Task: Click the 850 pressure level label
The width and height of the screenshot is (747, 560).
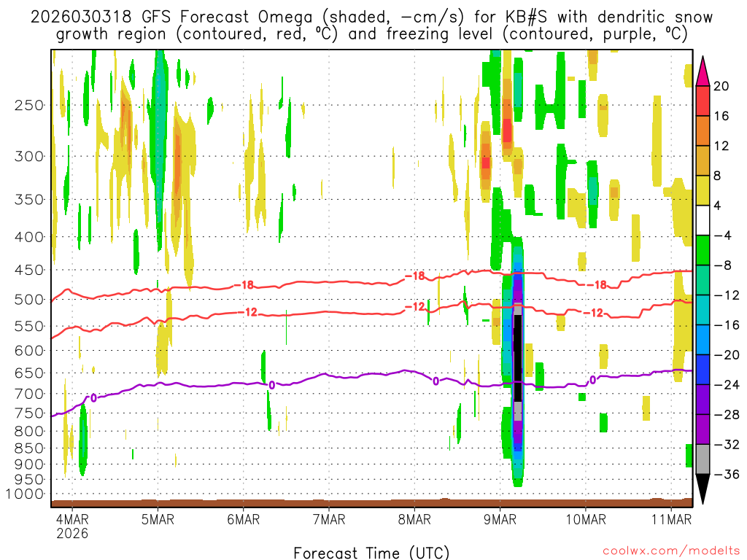Action: click(x=29, y=448)
